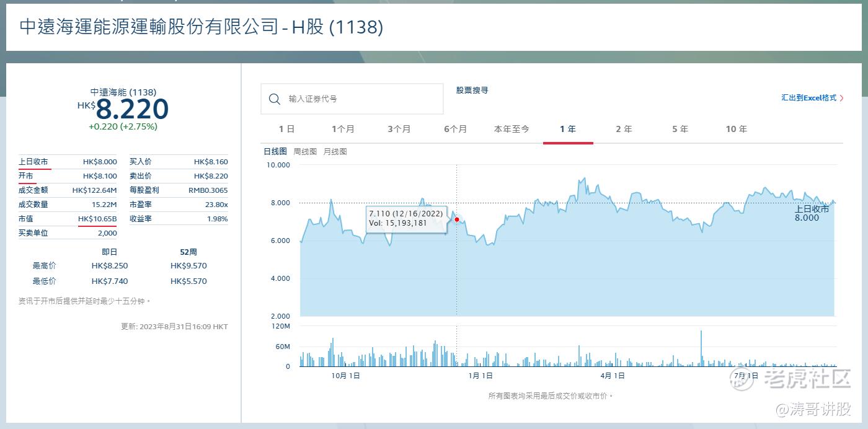Click the +0.220 (+2.75%) change value
The image size is (868, 429).
(123, 126)
